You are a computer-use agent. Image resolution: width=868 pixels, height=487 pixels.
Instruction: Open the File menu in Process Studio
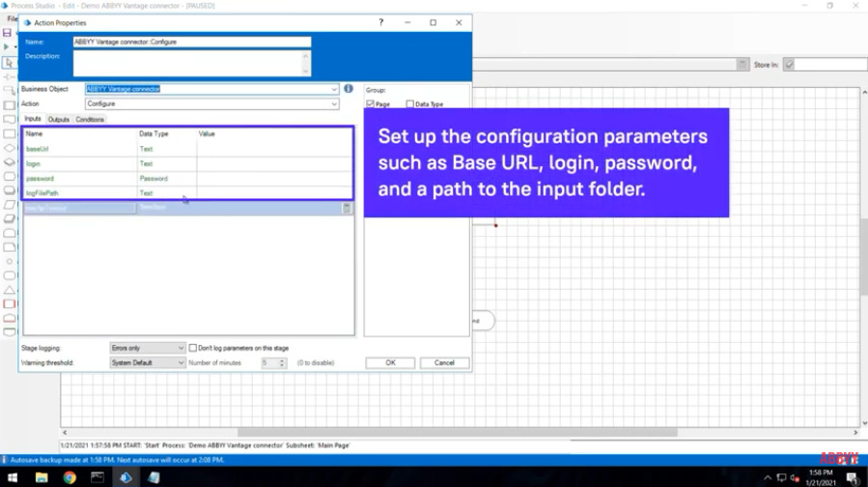[13, 18]
